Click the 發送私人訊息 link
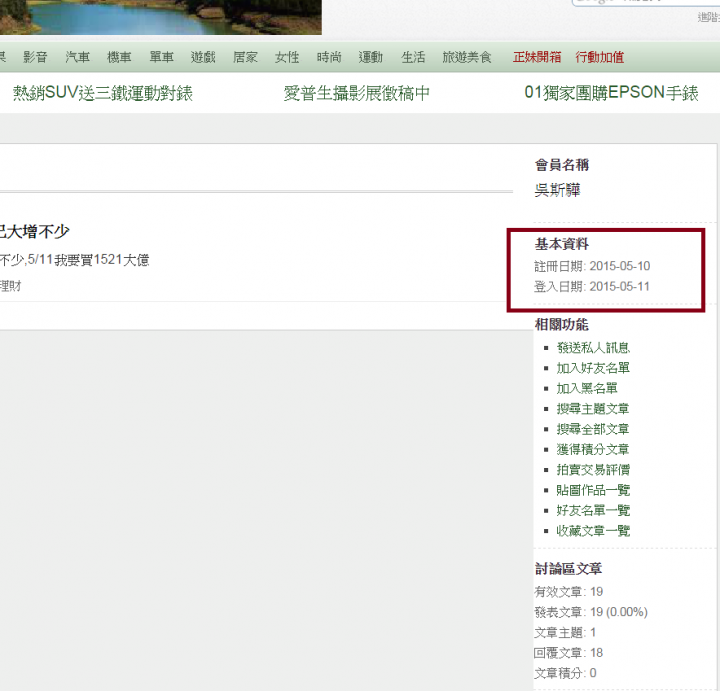 (593, 348)
